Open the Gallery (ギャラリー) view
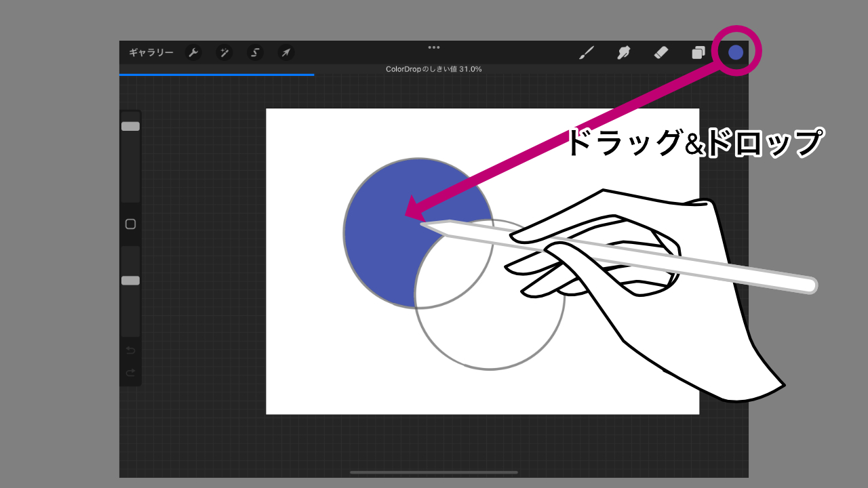This screenshot has height=488, width=868. click(151, 53)
